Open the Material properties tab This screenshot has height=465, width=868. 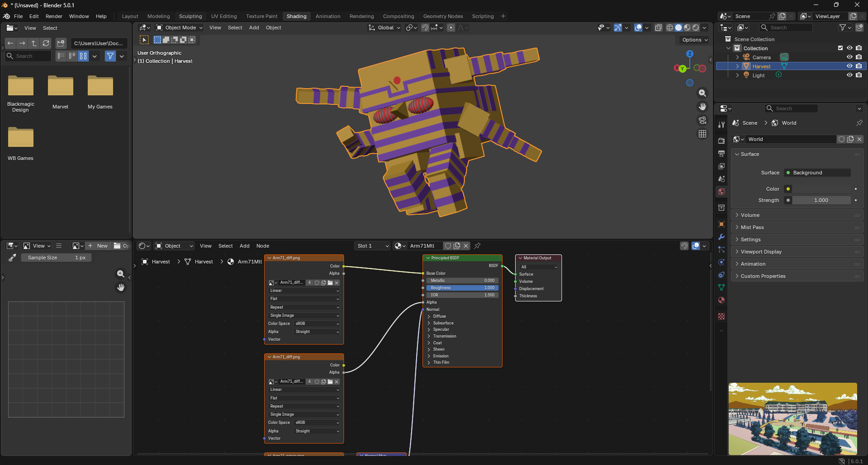point(721,300)
